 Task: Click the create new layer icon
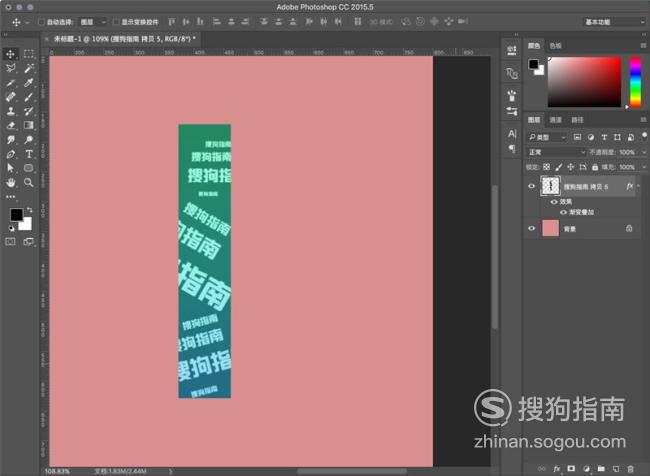click(616, 469)
